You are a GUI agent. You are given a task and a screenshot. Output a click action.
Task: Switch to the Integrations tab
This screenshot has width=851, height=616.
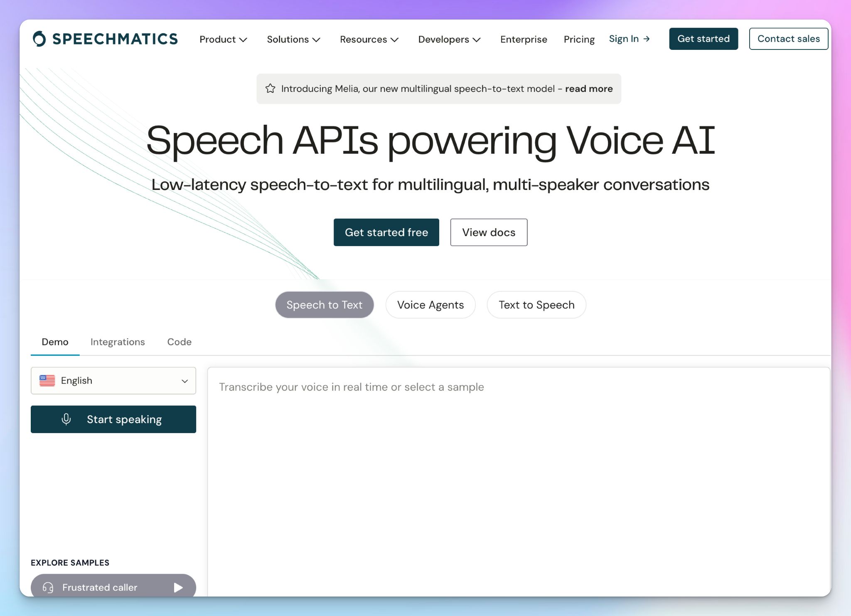click(118, 342)
